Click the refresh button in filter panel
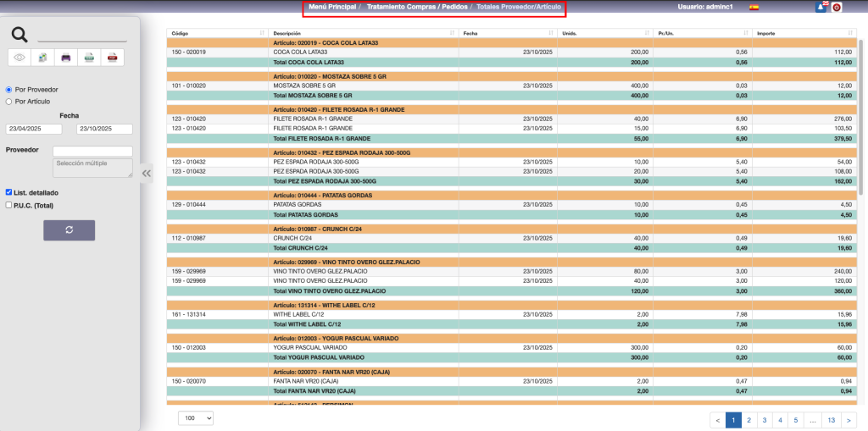The image size is (868, 431). [x=69, y=230]
